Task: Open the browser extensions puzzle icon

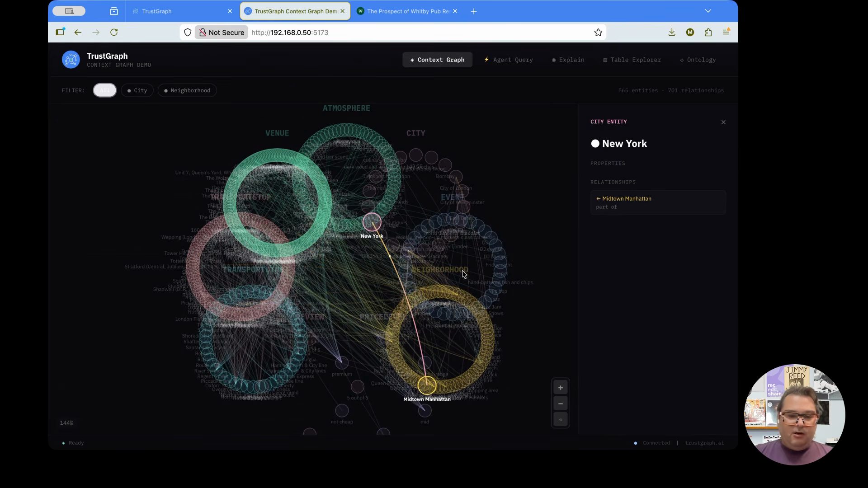Action: tap(708, 33)
